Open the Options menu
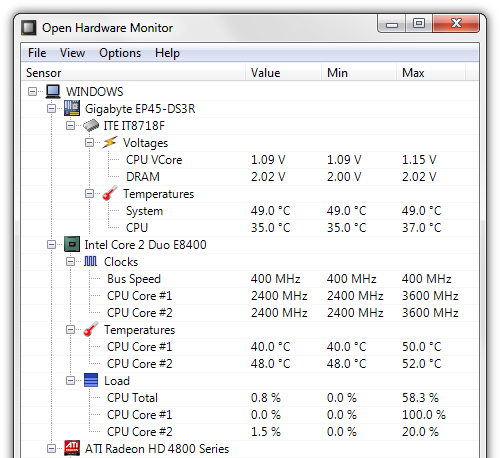The image size is (500, 458). [x=120, y=53]
